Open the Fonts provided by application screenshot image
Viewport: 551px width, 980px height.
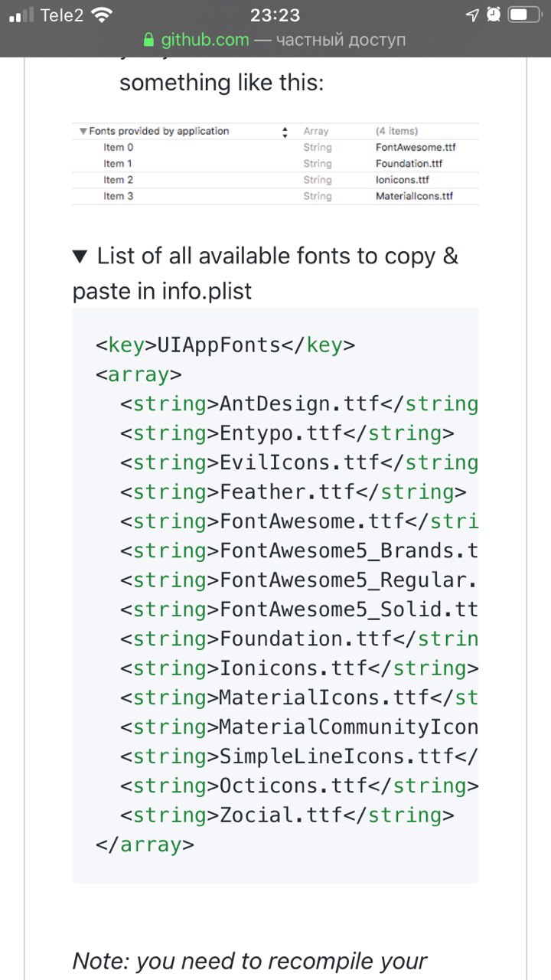coord(275,163)
